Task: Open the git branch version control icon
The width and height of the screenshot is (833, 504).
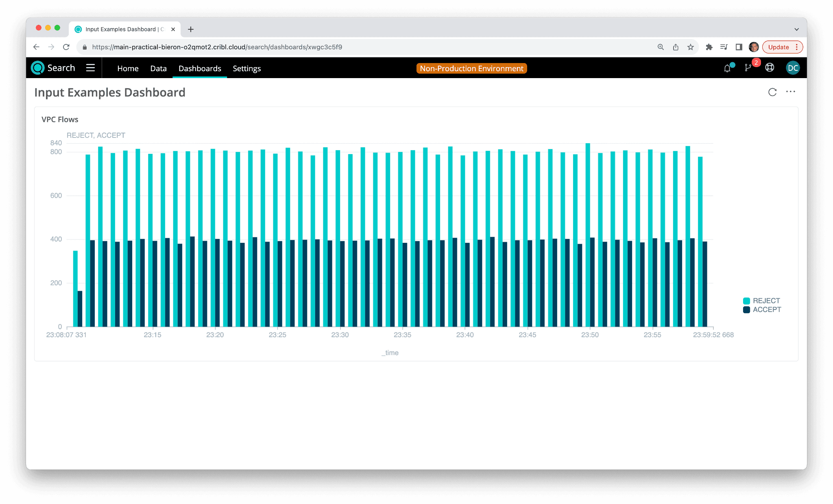Action: pos(748,68)
